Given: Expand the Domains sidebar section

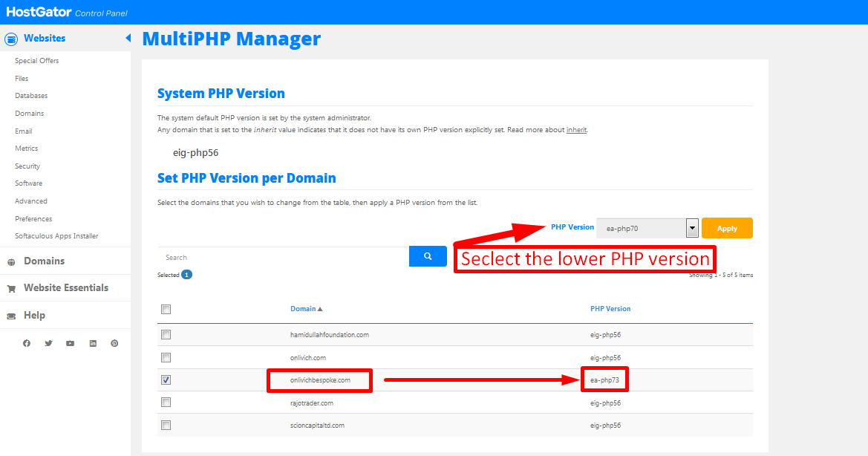Looking at the screenshot, I should click(45, 261).
